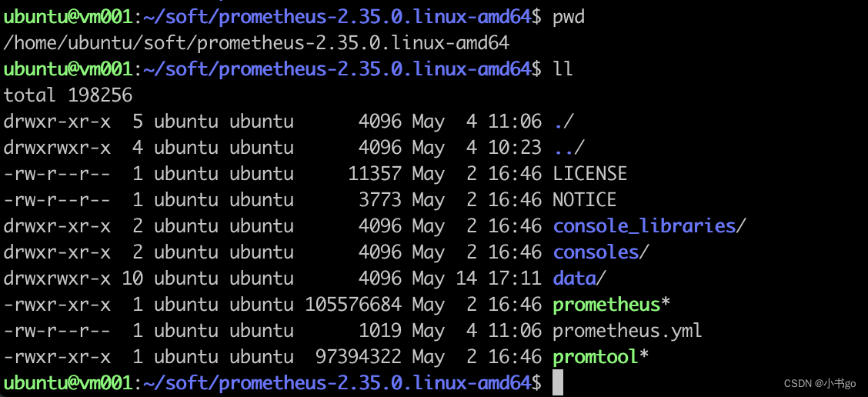Click the pwd command on first line
The width and height of the screenshot is (868, 397).
pyautogui.click(x=569, y=16)
